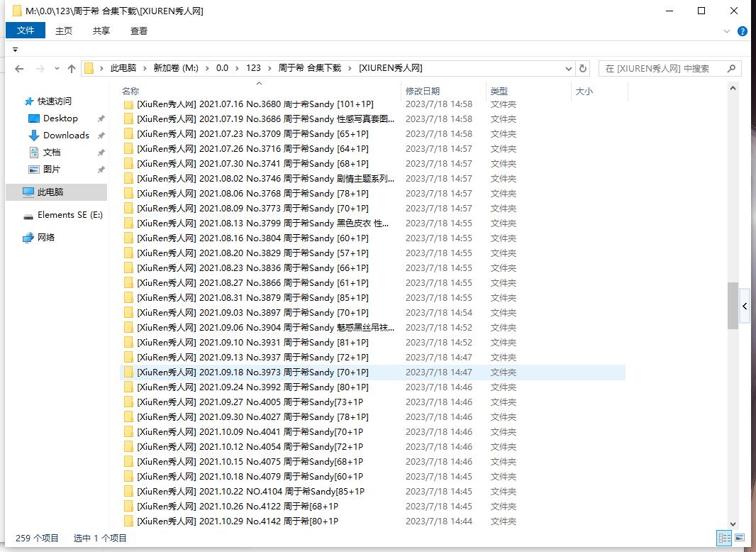Select 网络 in the navigation pane

[x=46, y=238]
